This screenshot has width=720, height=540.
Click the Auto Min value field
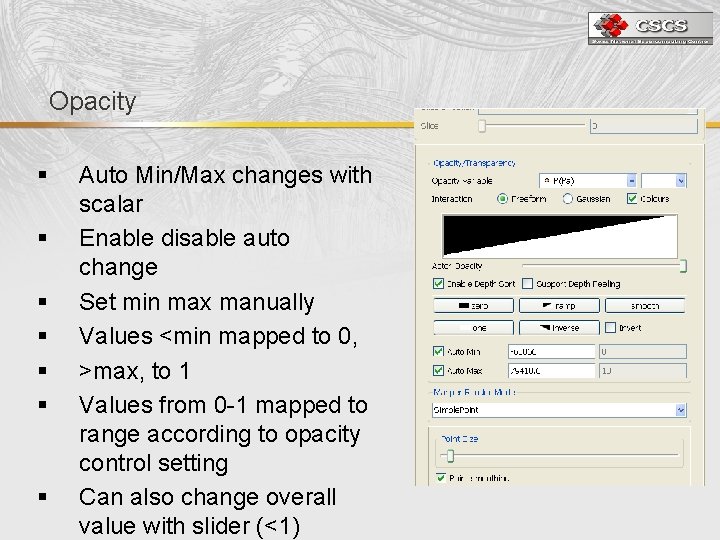pos(551,351)
